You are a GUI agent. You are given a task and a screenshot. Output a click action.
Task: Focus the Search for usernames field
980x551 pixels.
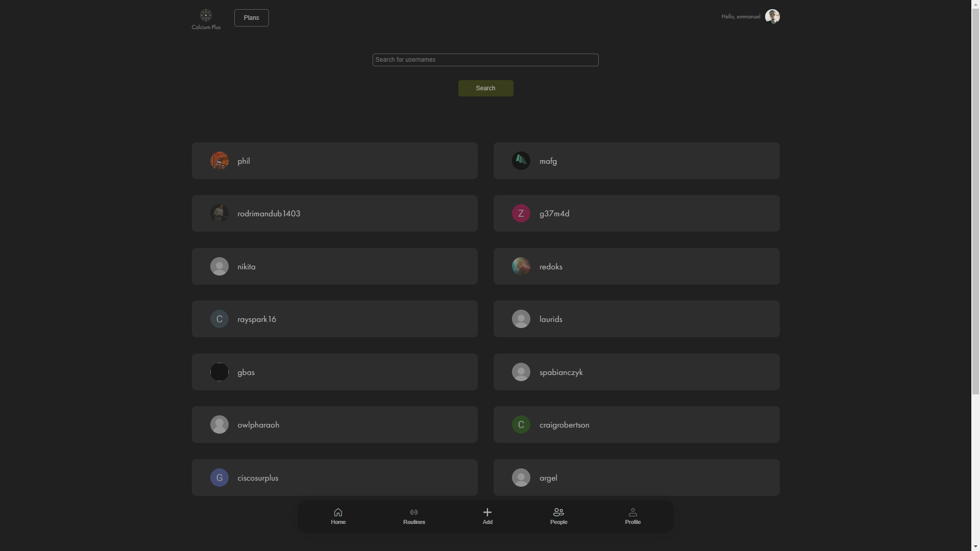pyautogui.click(x=485, y=60)
